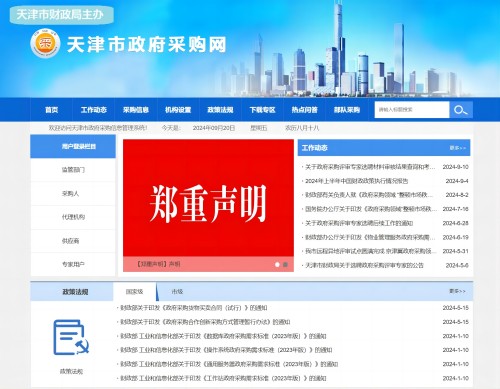Focus the site search input field

tap(412, 110)
